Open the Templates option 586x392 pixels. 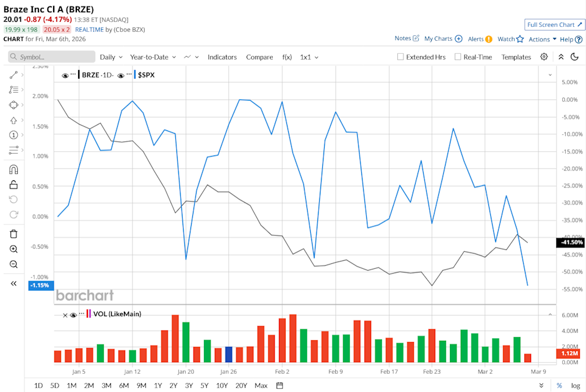[516, 57]
